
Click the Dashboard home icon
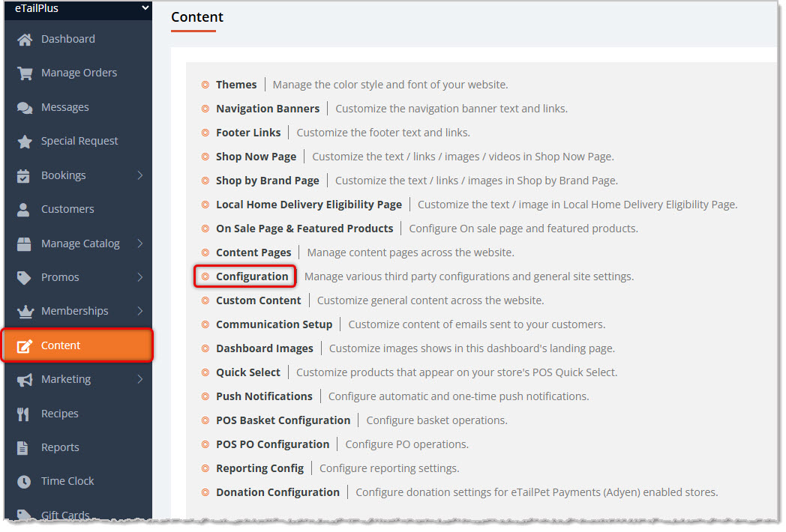pyautogui.click(x=25, y=39)
